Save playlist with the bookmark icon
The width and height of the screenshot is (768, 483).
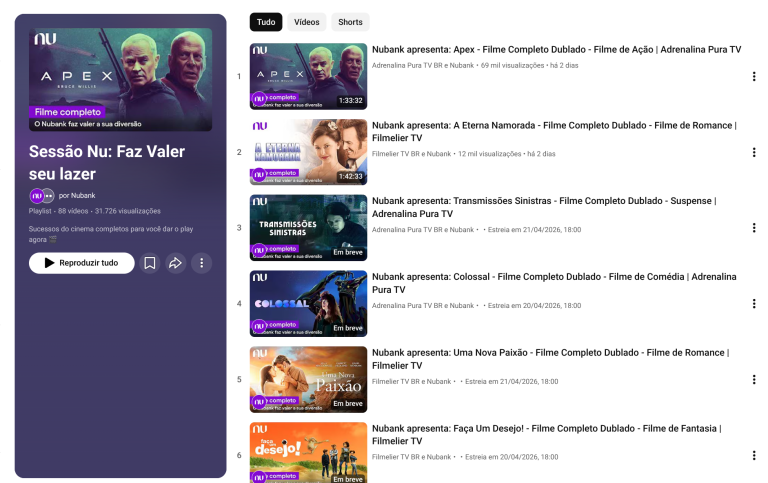pyautogui.click(x=150, y=263)
